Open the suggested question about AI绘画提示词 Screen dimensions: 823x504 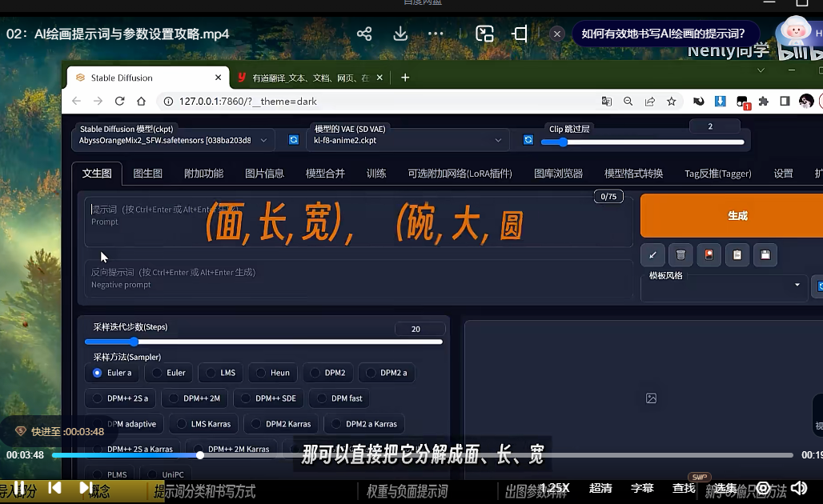[663, 34]
